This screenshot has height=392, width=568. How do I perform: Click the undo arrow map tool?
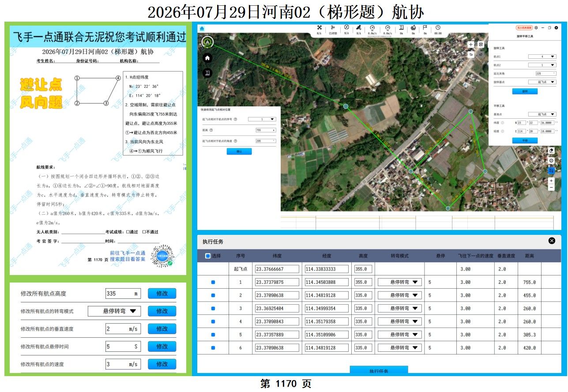(471, 54)
